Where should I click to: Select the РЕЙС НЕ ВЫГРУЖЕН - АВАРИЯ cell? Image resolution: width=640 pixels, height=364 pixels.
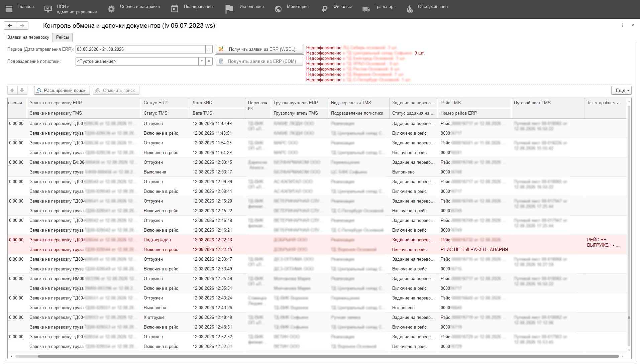coord(475,250)
